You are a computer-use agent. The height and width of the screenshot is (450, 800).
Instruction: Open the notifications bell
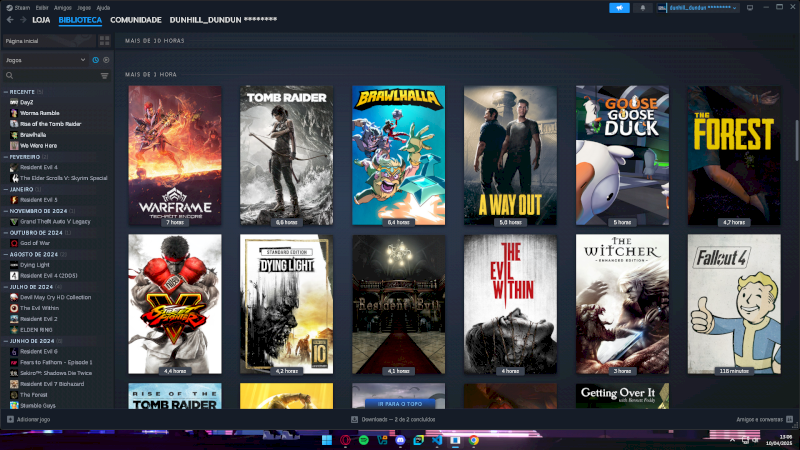642,7
